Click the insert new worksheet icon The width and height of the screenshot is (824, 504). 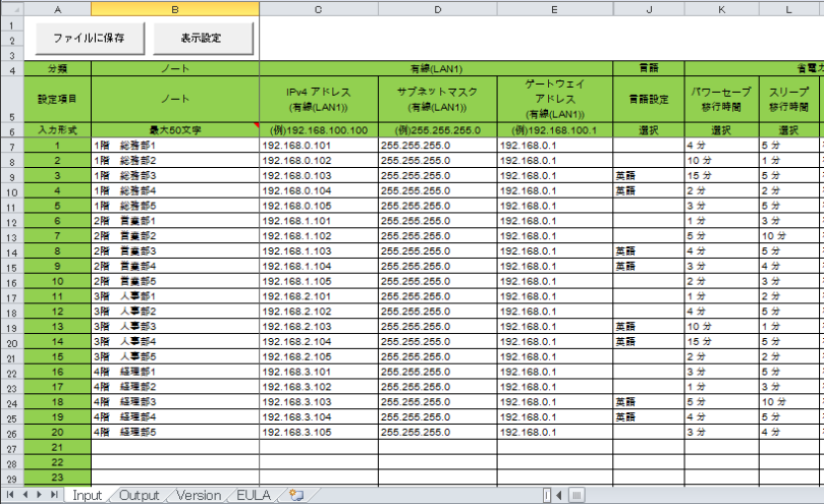(x=297, y=495)
